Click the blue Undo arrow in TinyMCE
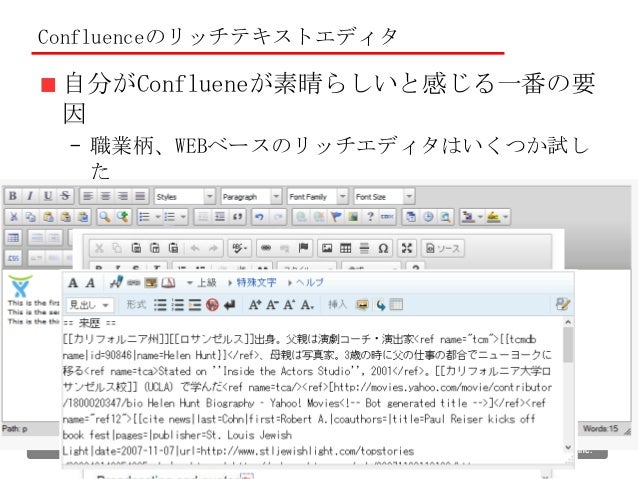Image resolution: width=638 pixels, height=479 pixels. (x=259, y=217)
